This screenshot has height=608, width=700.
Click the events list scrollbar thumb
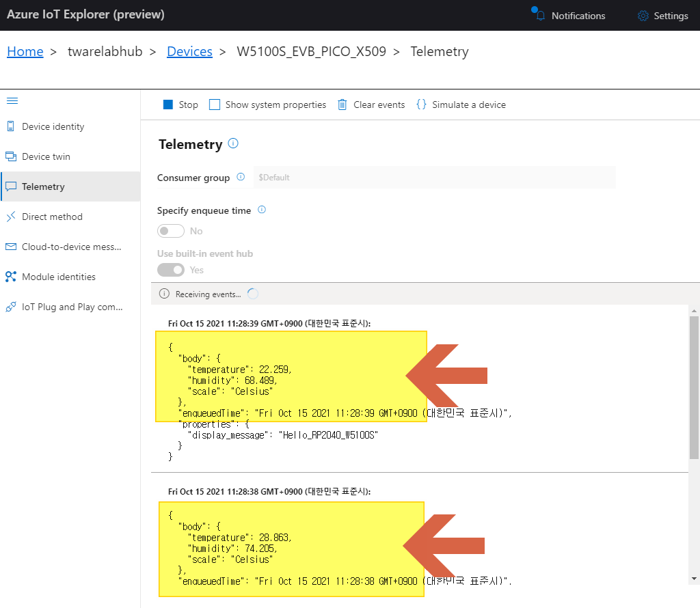click(694, 387)
